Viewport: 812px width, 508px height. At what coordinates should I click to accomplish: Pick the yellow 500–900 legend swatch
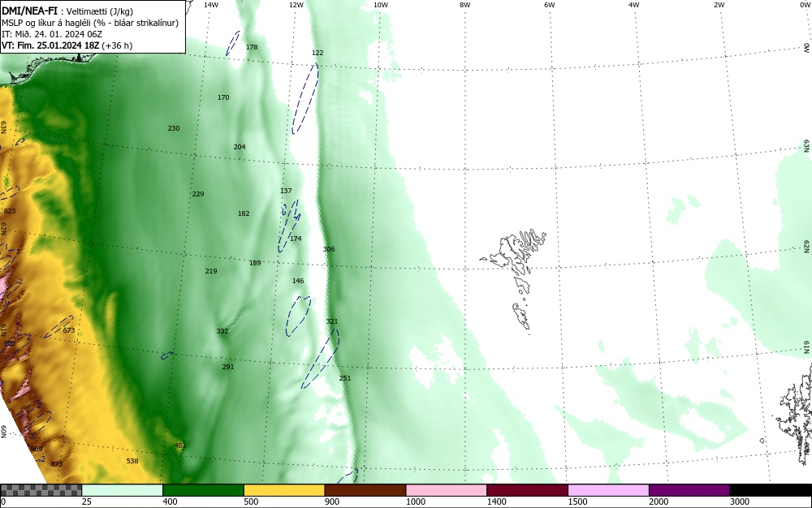point(284,490)
